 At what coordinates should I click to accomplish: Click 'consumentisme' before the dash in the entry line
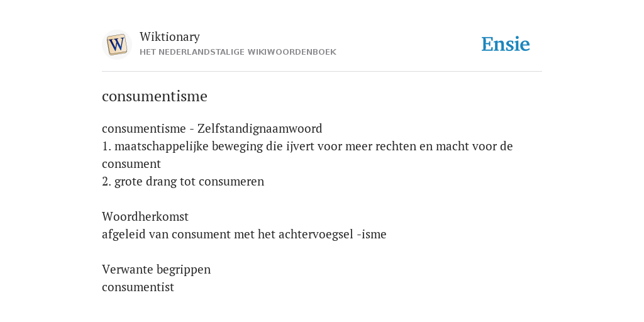(144, 128)
